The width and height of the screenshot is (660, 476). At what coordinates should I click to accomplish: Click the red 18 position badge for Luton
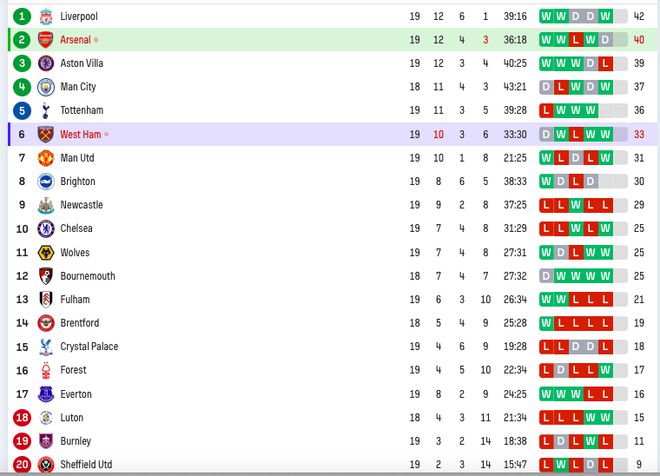pyautogui.click(x=22, y=417)
